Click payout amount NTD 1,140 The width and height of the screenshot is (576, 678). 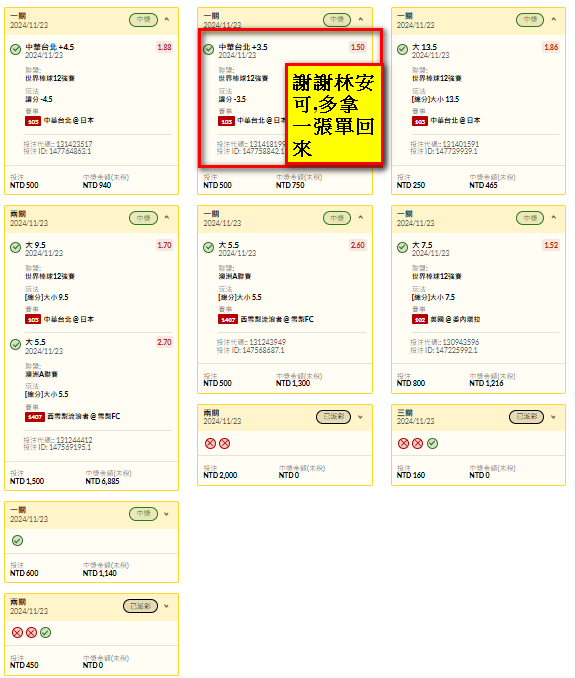click(x=99, y=573)
